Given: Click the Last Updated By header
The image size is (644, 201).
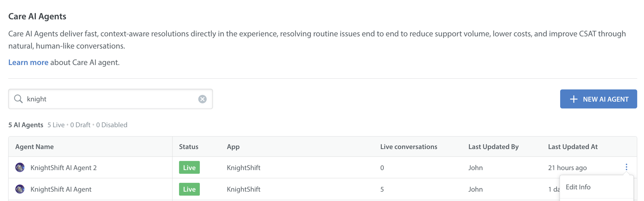Looking at the screenshot, I should (493, 147).
